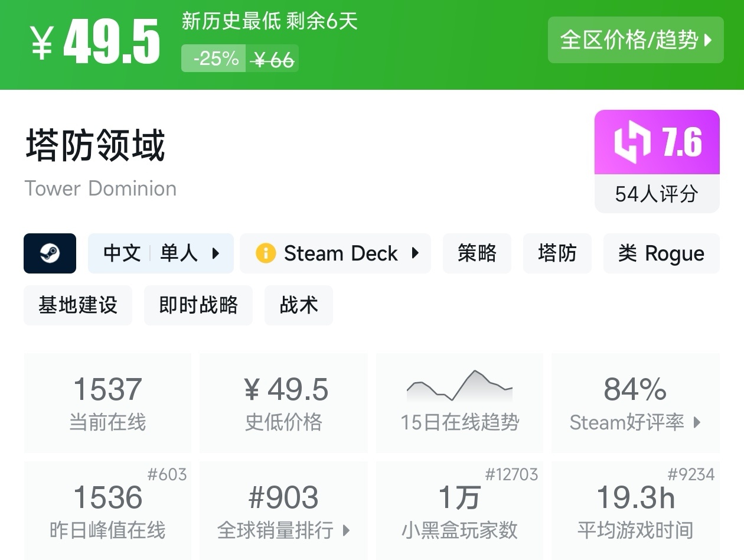
Task: Click the Steam Deck compatibility icon
Action: click(x=266, y=253)
